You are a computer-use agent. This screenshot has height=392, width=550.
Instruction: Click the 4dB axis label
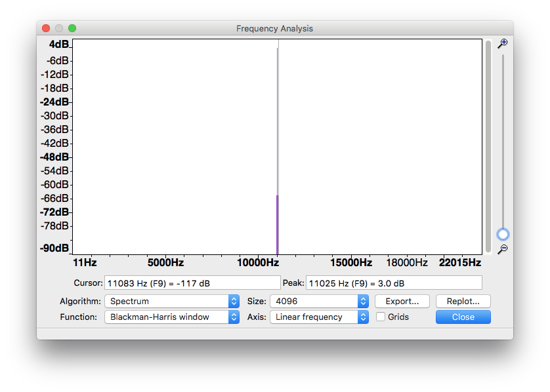[59, 45]
